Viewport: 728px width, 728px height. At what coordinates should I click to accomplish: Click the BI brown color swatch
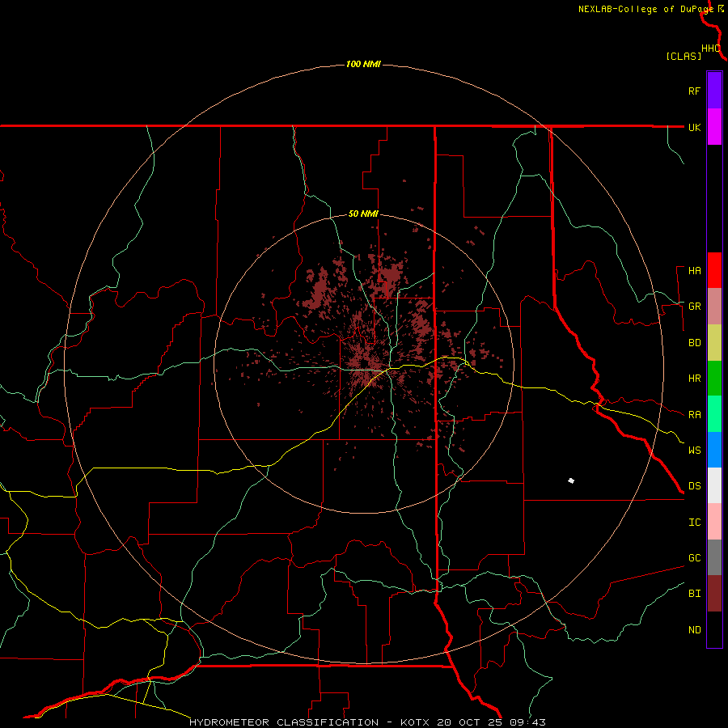tap(714, 594)
